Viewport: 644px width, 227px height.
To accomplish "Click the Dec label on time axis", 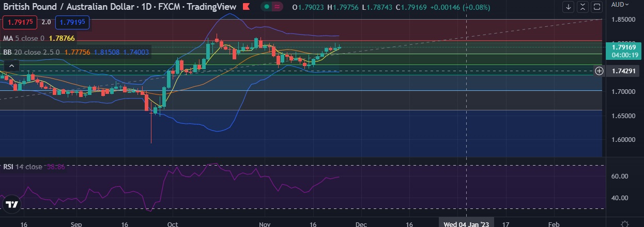I will (x=361, y=224).
